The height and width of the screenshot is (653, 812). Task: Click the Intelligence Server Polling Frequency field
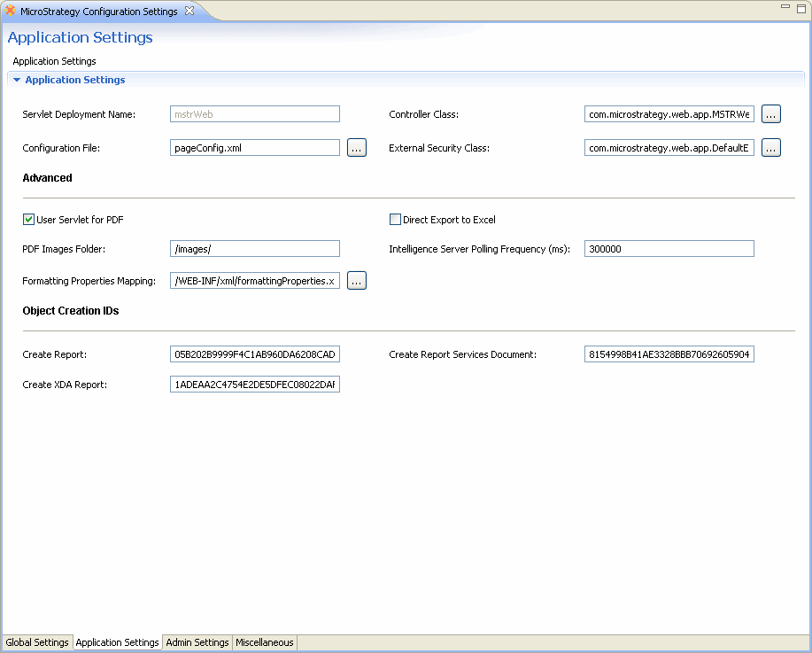click(669, 249)
